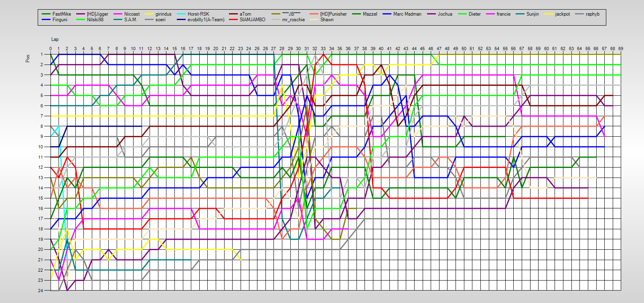Viewport: 644px width, 303px height.
Task: Click lap 27 marker on the lap axis
Action: click(x=273, y=48)
